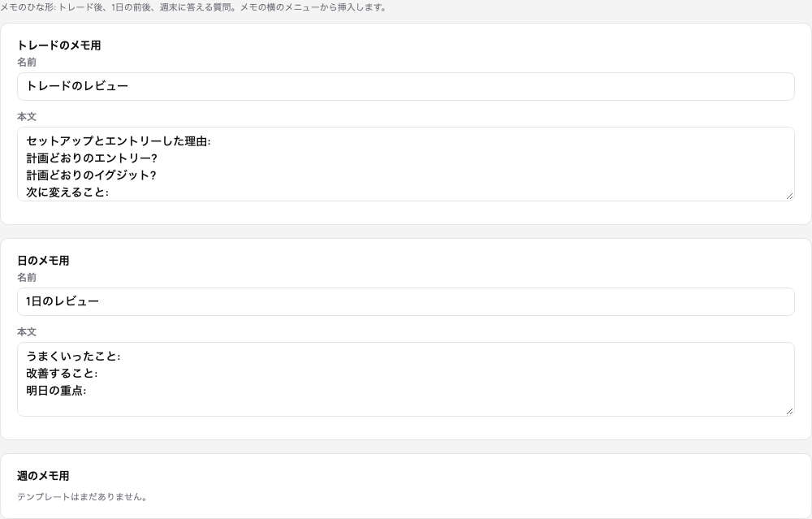This screenshot has width=812, height=519.
Task: Click the 週のメモ用 heading
Action: click(43, 475)
